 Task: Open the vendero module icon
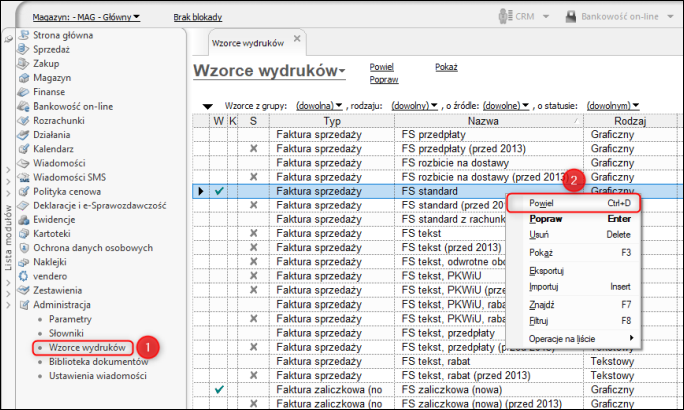(24, 276)
